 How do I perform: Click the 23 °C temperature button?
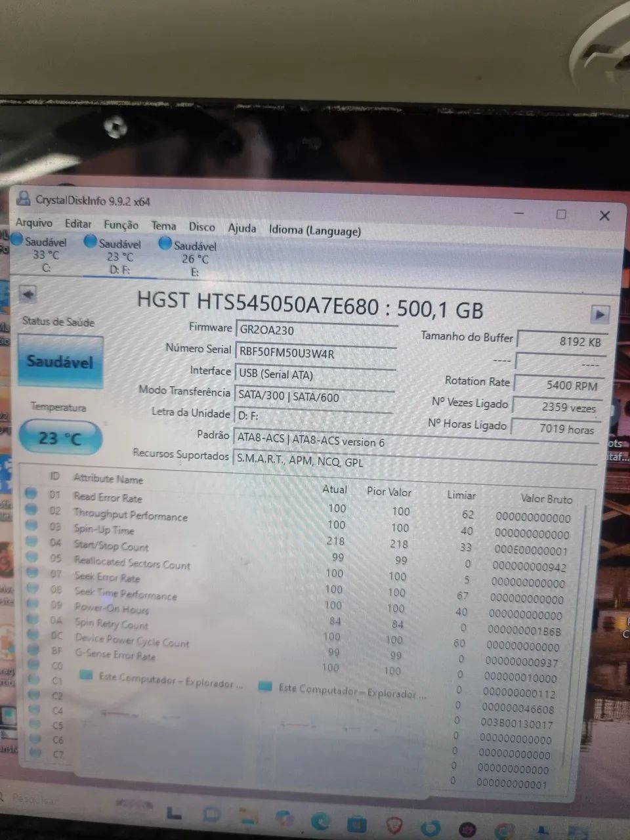pos(60,438)
